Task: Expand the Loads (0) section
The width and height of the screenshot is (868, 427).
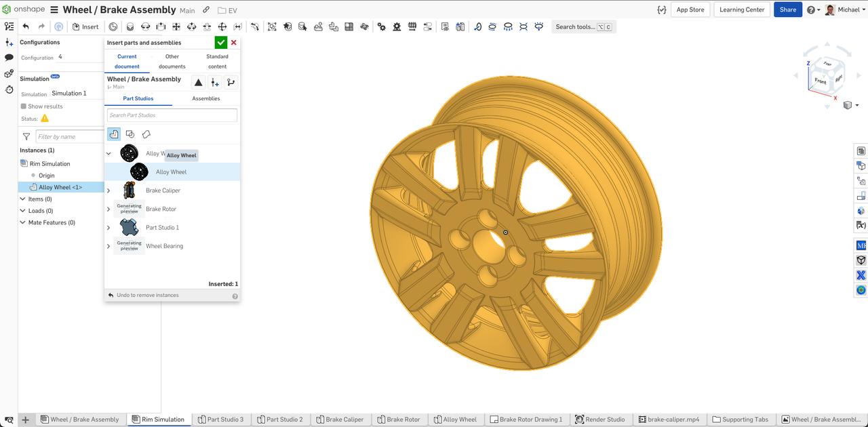Action: click(x=22, y=210)
